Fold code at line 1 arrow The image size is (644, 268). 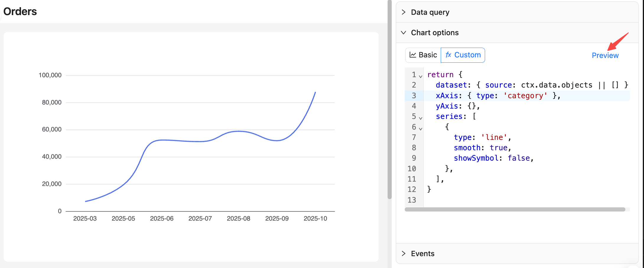click(x=421, y=76)
